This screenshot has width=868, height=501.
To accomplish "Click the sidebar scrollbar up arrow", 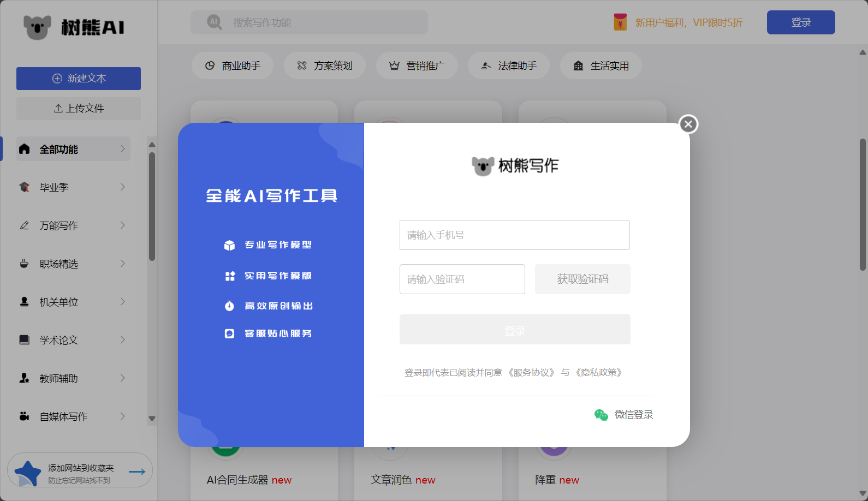I will pos(152,145).
